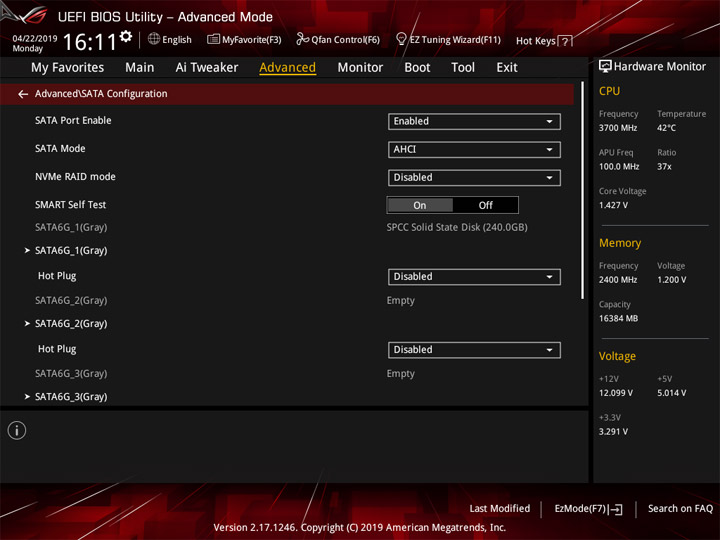720x540 pixels.
Task: Select the Advanced tab
Action: tap(287, 68)
